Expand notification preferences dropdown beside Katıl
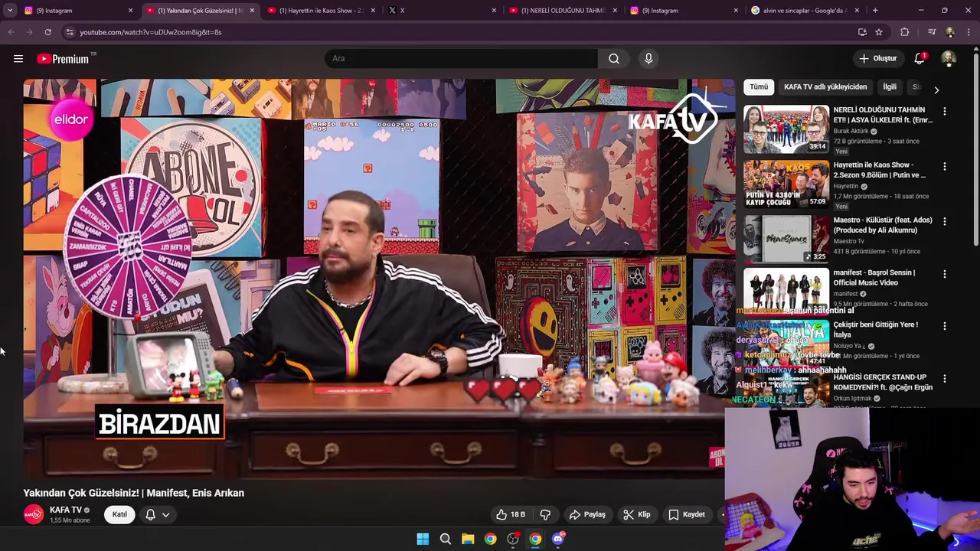Image resolution: width=980 pixels, height=551 pixels. (x=158, y=515)
